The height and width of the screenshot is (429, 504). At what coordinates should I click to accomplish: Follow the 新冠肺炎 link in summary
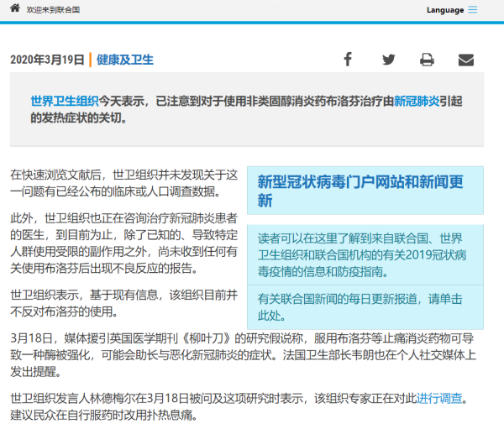[417, 102]
